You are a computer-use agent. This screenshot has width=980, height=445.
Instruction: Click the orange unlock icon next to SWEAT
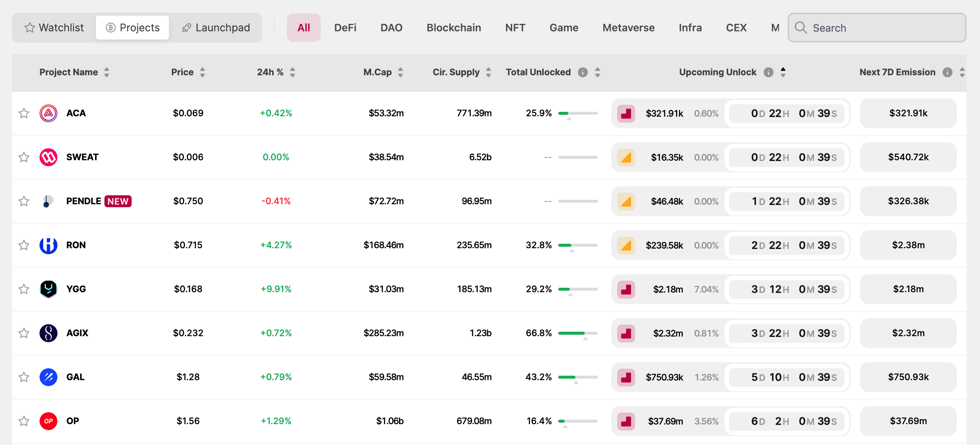click(x=626, y=157)
